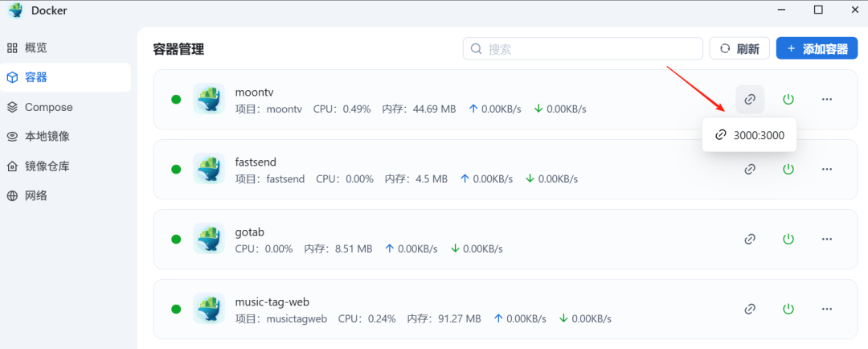Open the moontv port link icon
Viewport: 868px width, 349px height.
coord(750,99)
